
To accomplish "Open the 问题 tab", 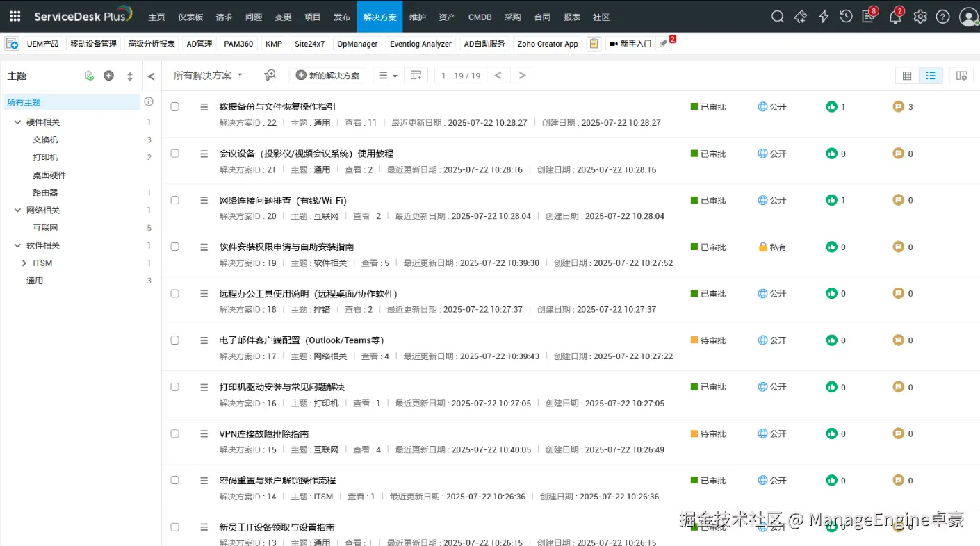I will (254, 17).
